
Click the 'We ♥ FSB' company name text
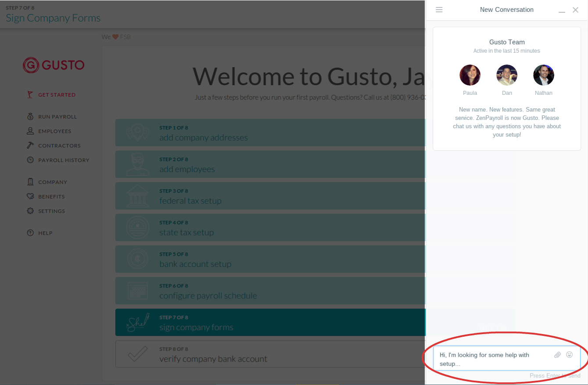(116, 37)
